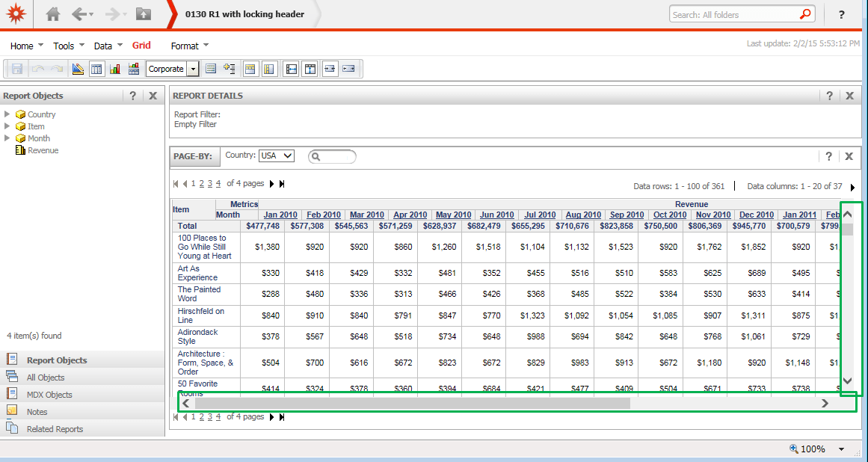Open Related Reports tab

[x=82, y=429]
